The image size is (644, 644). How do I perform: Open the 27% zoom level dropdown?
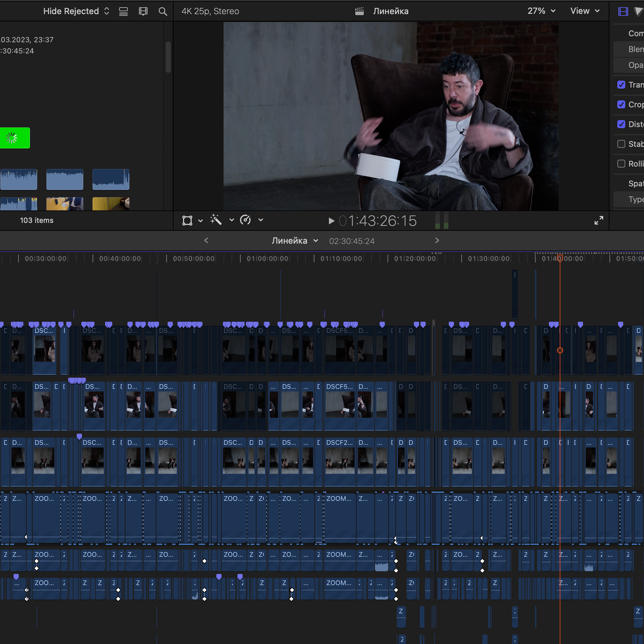pos(541,11)
